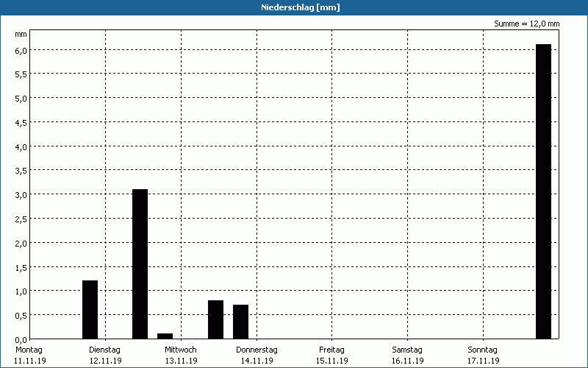Click the 2,0 y-axis value
The height and width of the screenshot is (368, 588).
pos(21,244)
